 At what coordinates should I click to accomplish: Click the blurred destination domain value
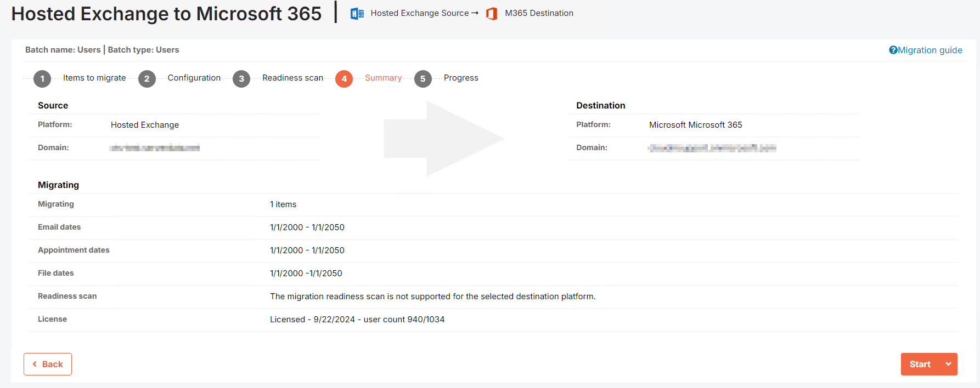pyautogui.click(x=712, y=148)
